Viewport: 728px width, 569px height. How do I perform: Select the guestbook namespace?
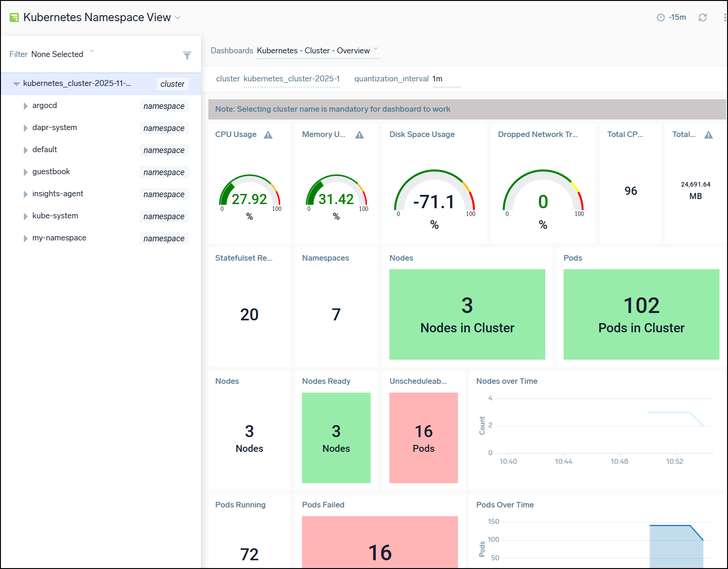coord(51,172)
